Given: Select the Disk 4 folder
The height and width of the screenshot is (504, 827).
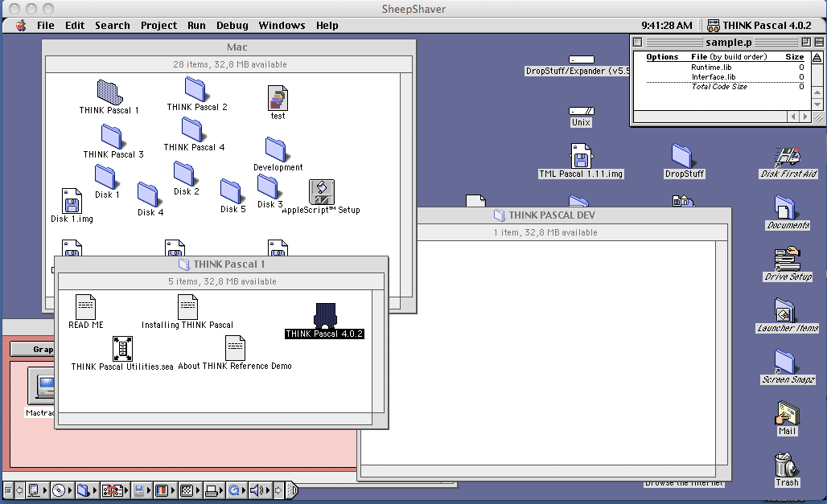Looking at the screenshot, I should (148, 195).
